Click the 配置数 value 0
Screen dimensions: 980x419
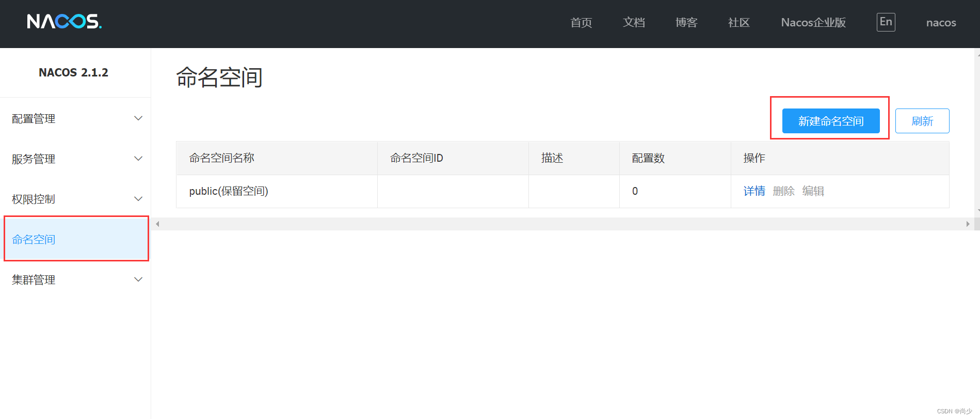pyautogui.click(x=635, y=191)
